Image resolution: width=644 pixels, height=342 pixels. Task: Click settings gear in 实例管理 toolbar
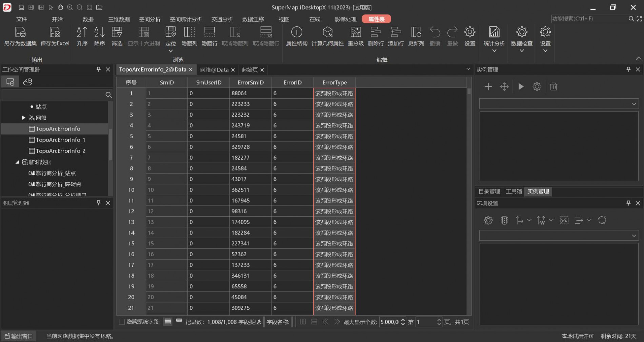(x=537, y=87)
